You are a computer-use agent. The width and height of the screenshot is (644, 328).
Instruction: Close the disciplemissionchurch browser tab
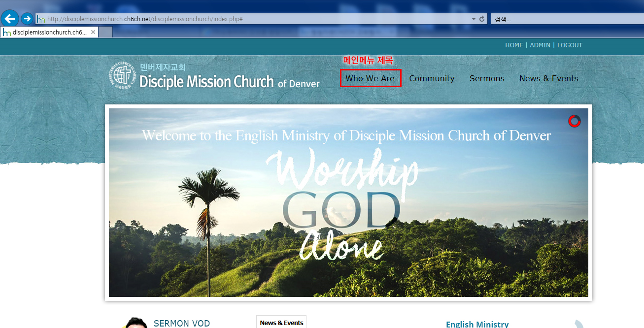pyautogui.click(x=93, y=33)
